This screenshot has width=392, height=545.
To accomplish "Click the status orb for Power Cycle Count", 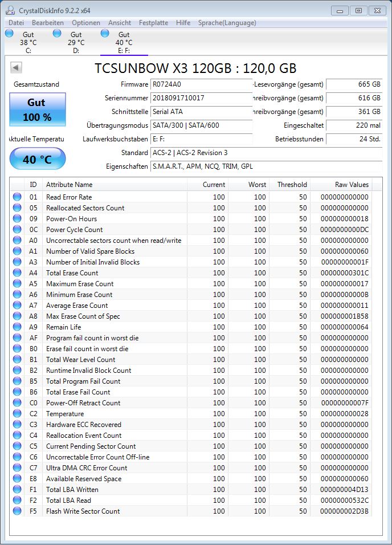I will tap(17, 229).
